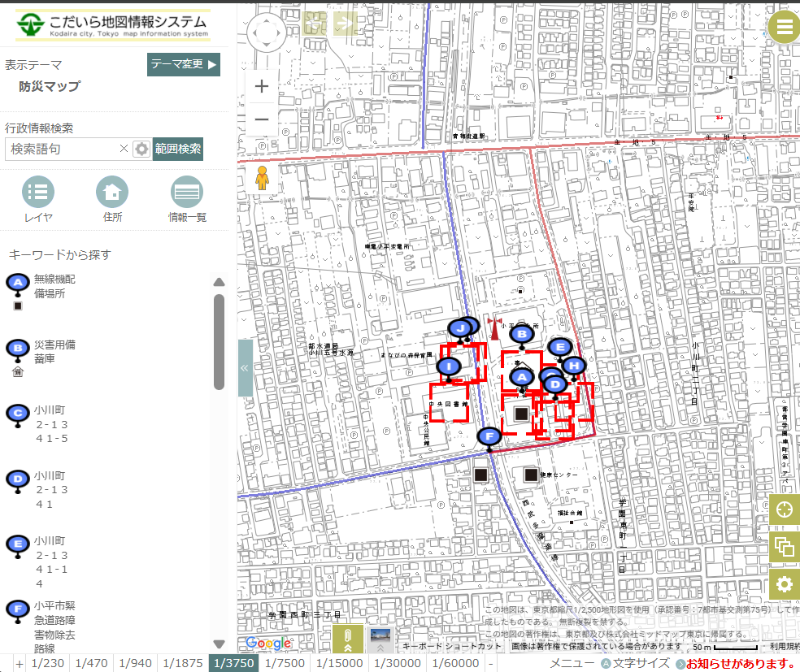
Task: Zoom out with the map minus button
Action: pos(262,119)
